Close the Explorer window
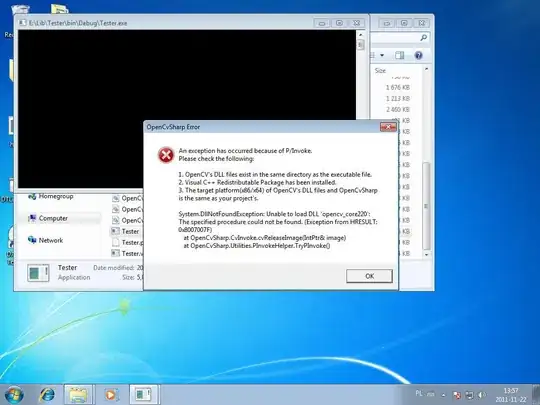 (x=422, y=23)
